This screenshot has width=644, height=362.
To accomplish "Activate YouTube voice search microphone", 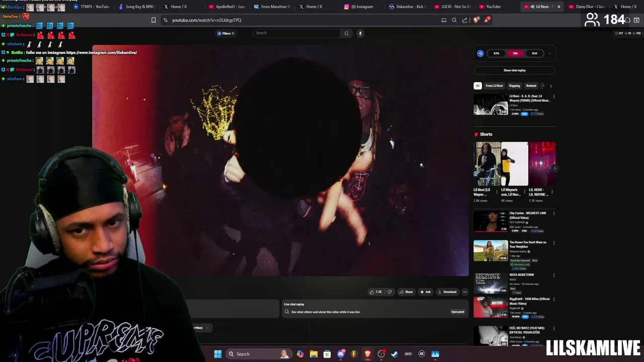I will (x=360, y=33).
